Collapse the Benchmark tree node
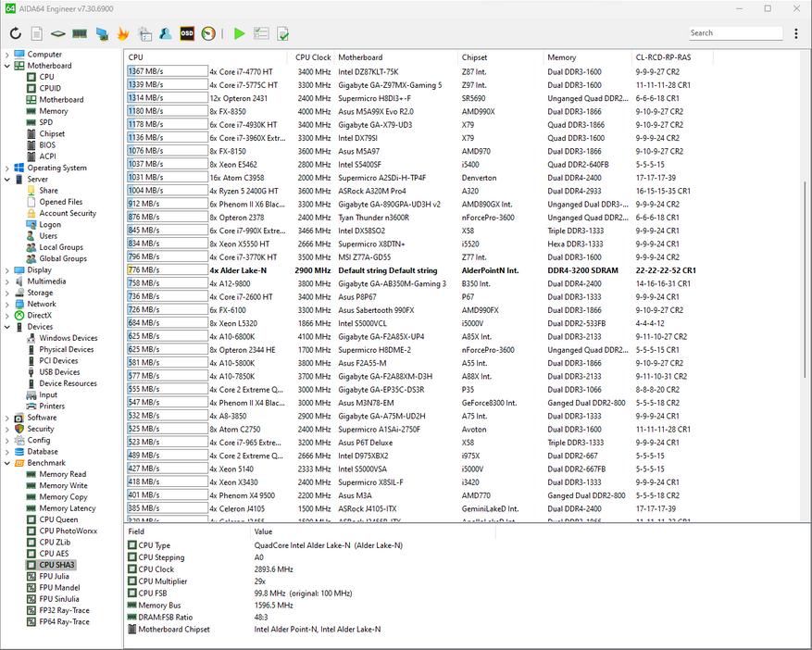 (7, 463)
